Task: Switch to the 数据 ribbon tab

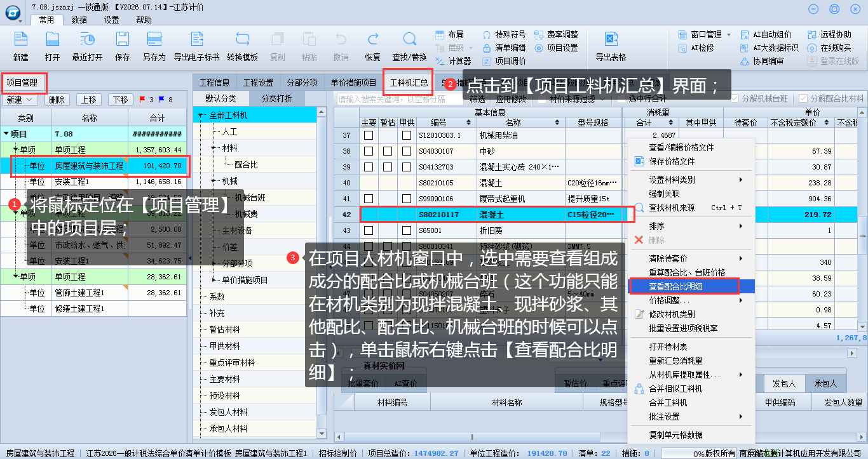Action: pos(79,20)
